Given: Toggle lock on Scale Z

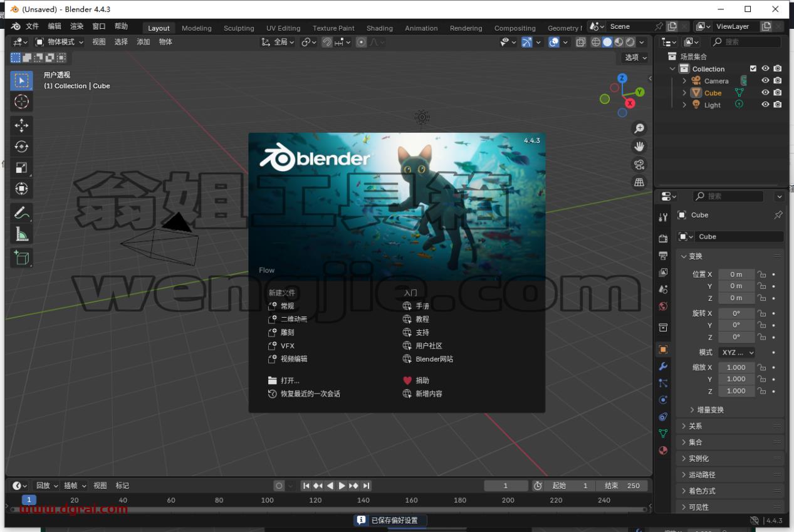Looking at the screenshot, I should point(761,391).
